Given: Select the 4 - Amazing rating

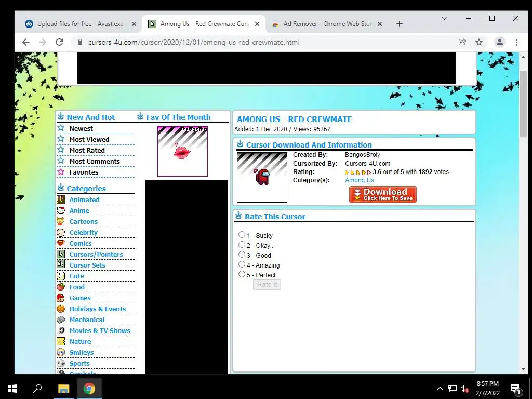Looking at the screenshot, I should [242, 264].
